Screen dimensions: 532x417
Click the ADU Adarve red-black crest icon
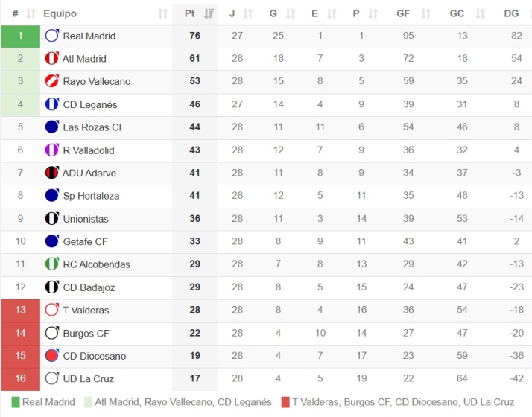coord(51,173)
